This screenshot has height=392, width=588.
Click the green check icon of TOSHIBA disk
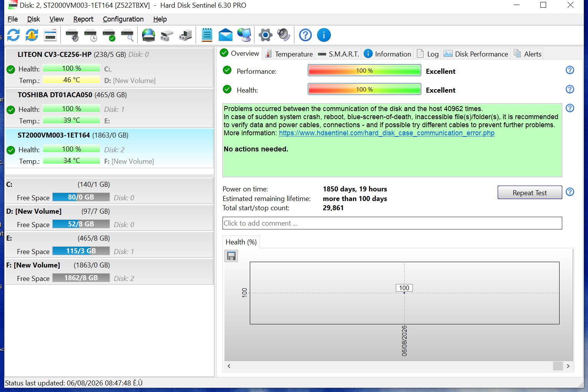click(11, 110)
